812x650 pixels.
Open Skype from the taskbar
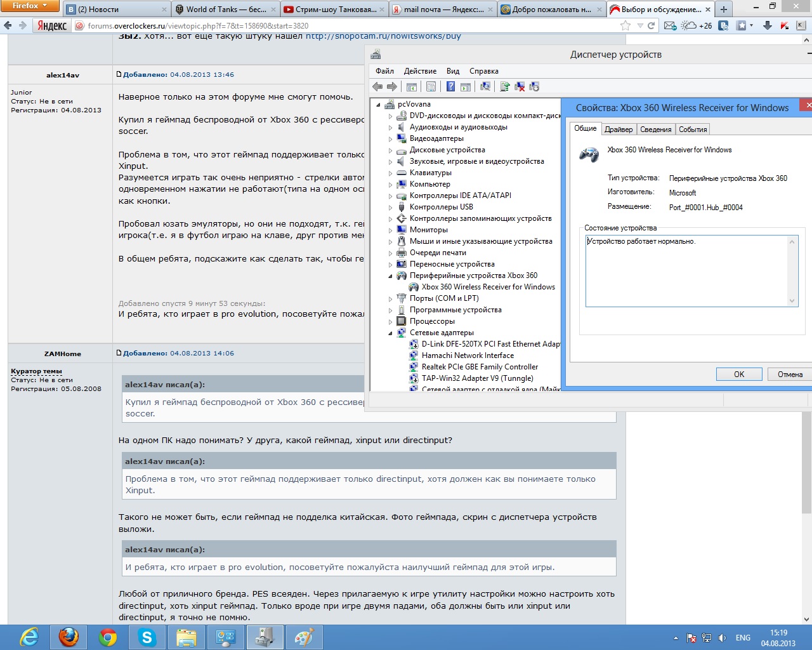147,637
